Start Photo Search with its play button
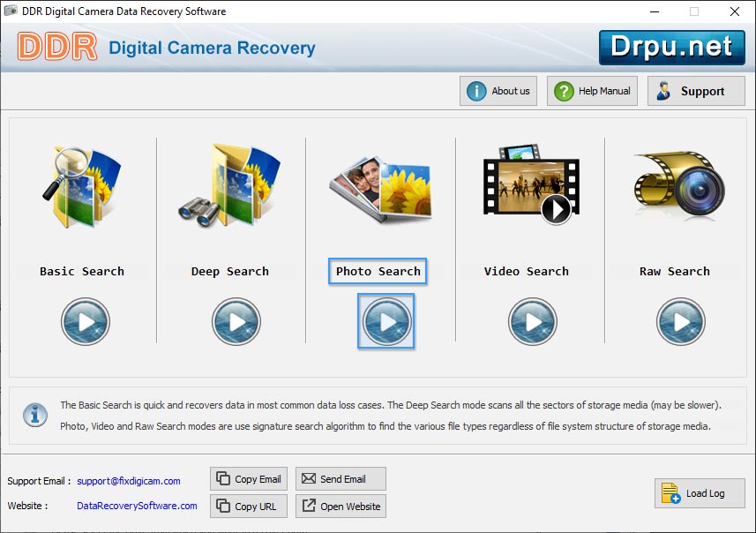Viewport: 756px width, 533px height. tap(386, 321)
